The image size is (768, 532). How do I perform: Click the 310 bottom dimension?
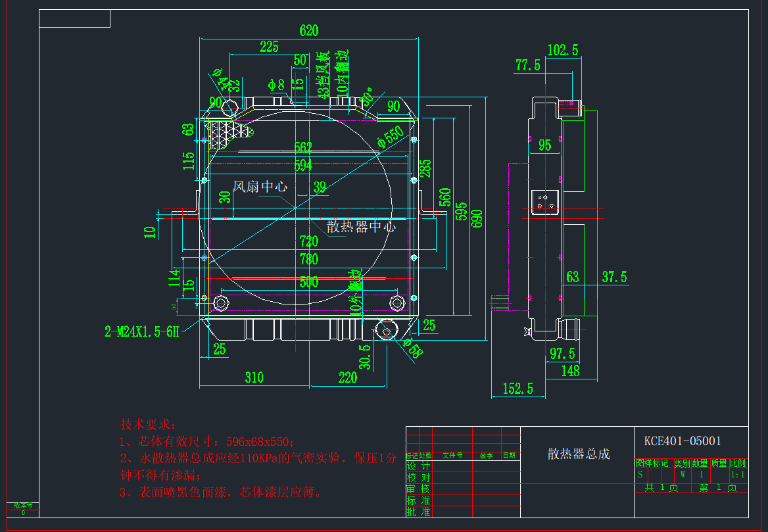point(254,377)
